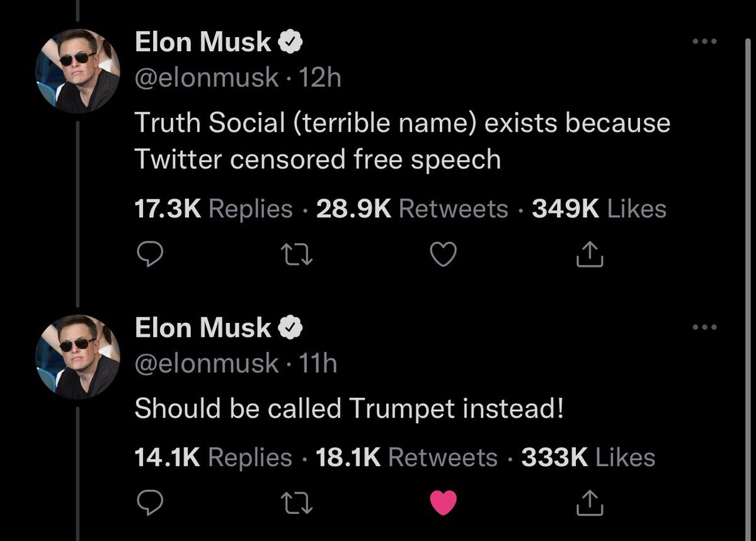Open the Trumpet tweet text
The image size is (756, 541).
coord(349,409)
